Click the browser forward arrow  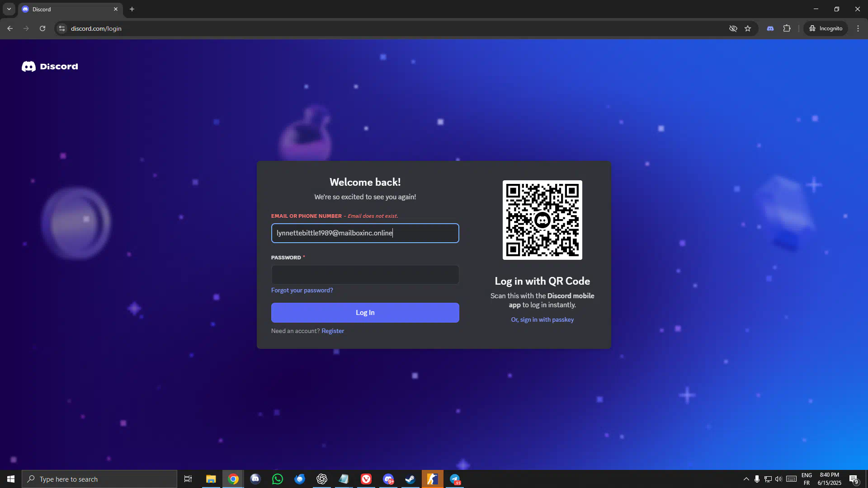tap(26, 28)
